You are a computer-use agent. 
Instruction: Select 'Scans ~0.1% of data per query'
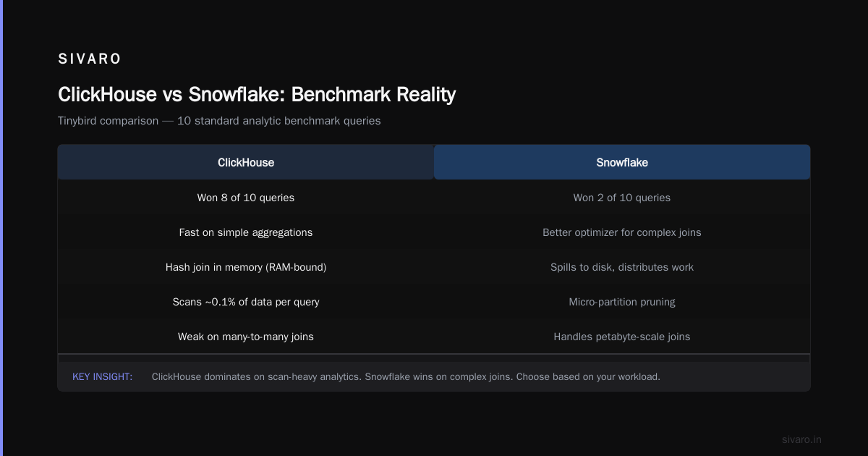click(246, 302)
